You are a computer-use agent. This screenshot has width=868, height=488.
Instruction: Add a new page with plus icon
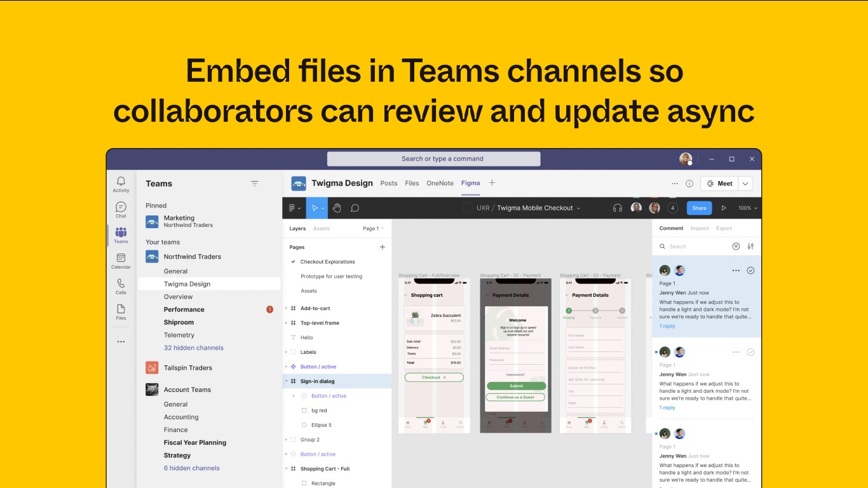pos(382,247)
